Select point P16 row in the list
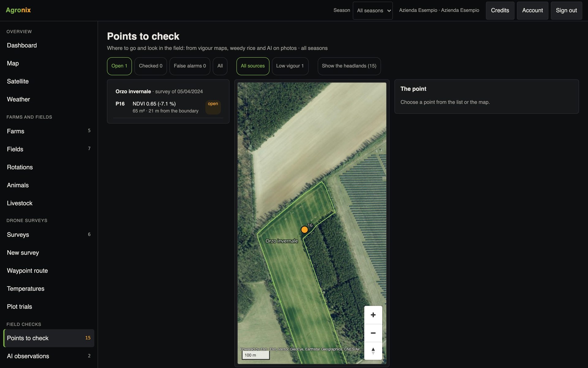The height and width of the screenshot is (368, 588). pyautogui.click(x=168, y=107)
